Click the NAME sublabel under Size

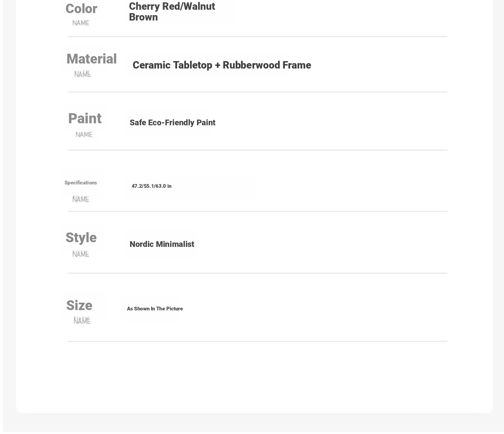(x=82, y=321)
